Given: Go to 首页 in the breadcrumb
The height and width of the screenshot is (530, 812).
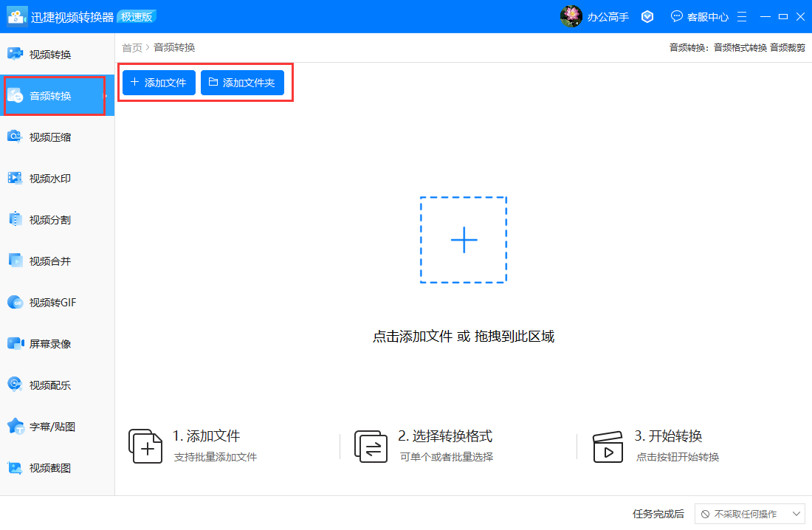Looking at the screenshot, I should pyautogui.click(x=132, y=48).
